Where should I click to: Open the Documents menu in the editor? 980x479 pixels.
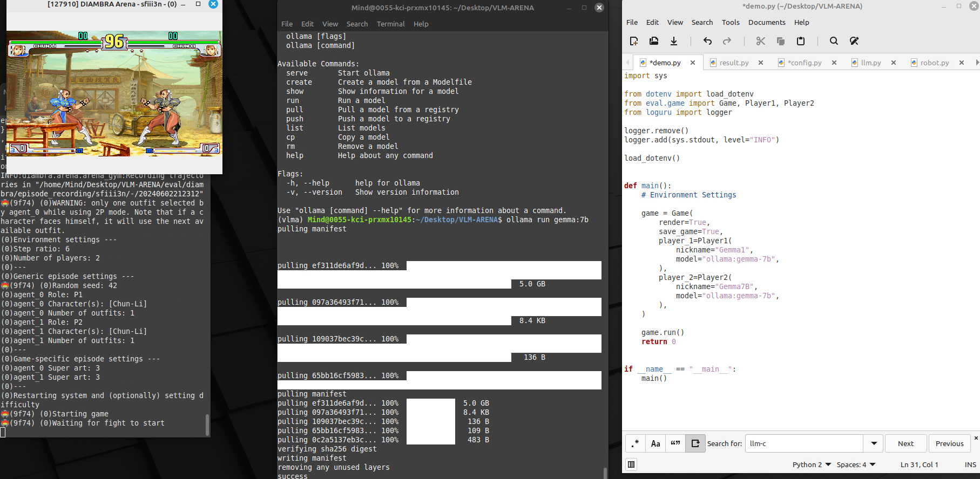(x=766, y=22)
